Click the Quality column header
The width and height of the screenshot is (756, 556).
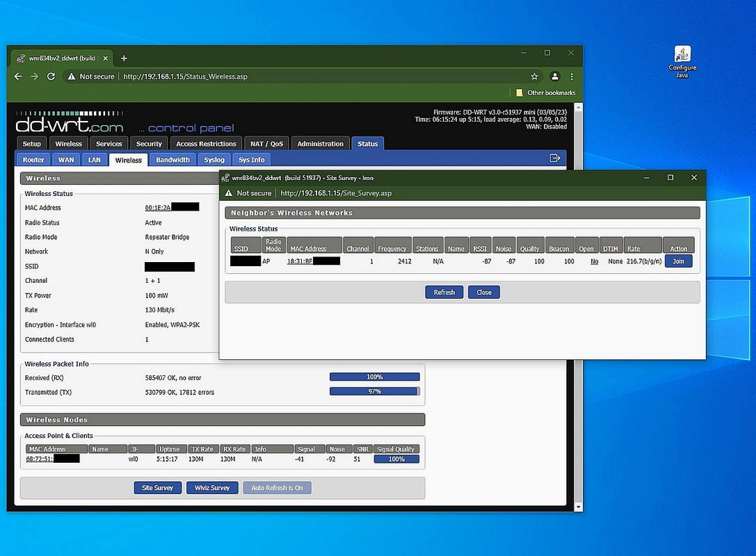pyautogui.click(x=530, y=245)
